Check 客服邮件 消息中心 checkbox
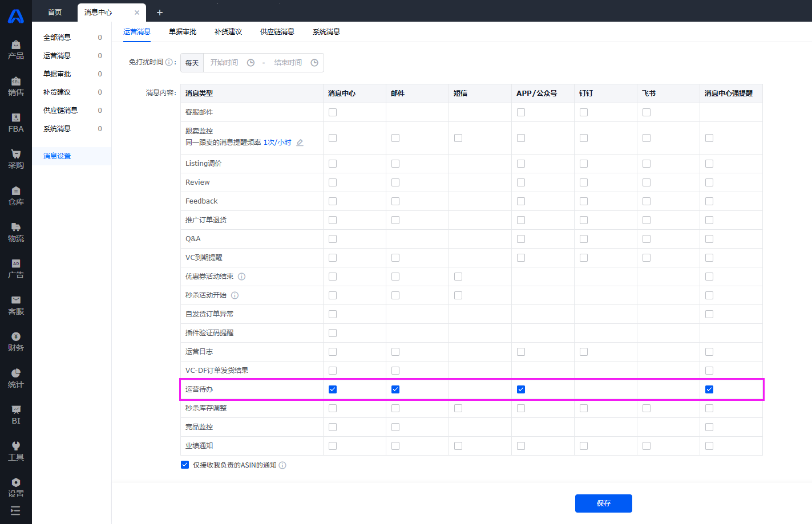This screenshot has width=812, height=524. point(333,112)
